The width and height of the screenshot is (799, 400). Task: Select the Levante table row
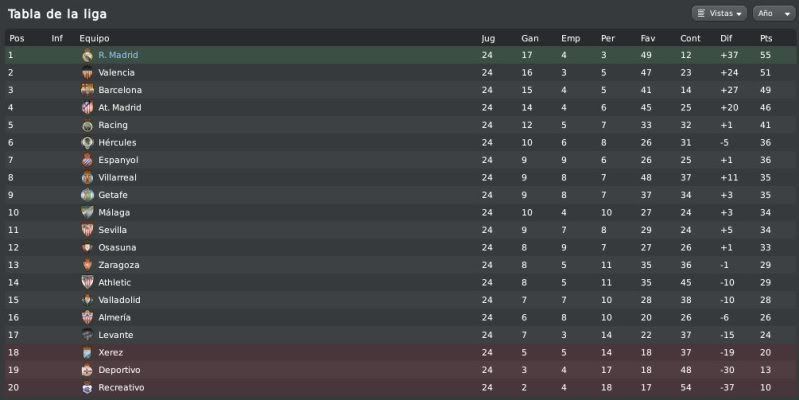[400, 335]
